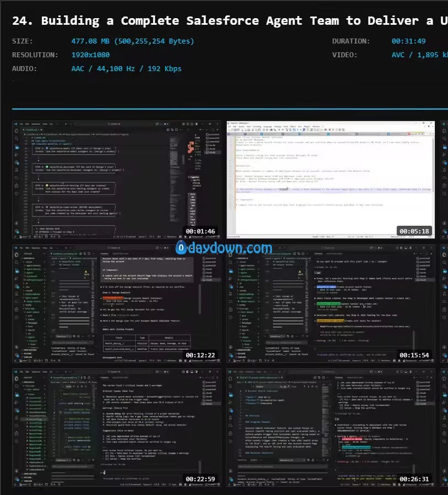Click the "RESOLUTION:" label
Screen dimensions: 448x495
(35, 55)
